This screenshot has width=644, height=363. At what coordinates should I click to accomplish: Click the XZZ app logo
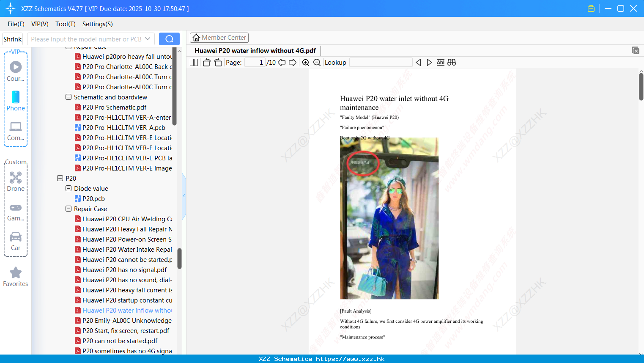tap(10, 8)
